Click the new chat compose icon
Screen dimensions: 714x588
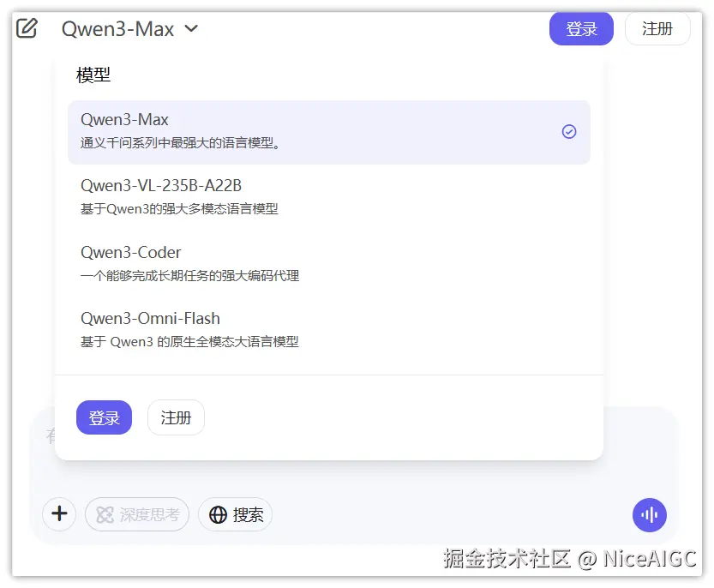coord(27,28)
